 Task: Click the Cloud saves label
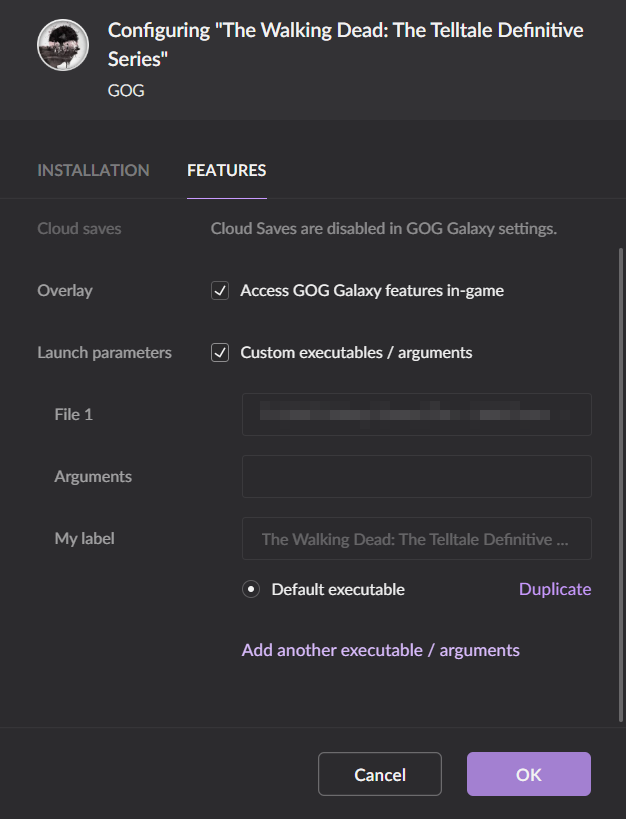point(79,228)
